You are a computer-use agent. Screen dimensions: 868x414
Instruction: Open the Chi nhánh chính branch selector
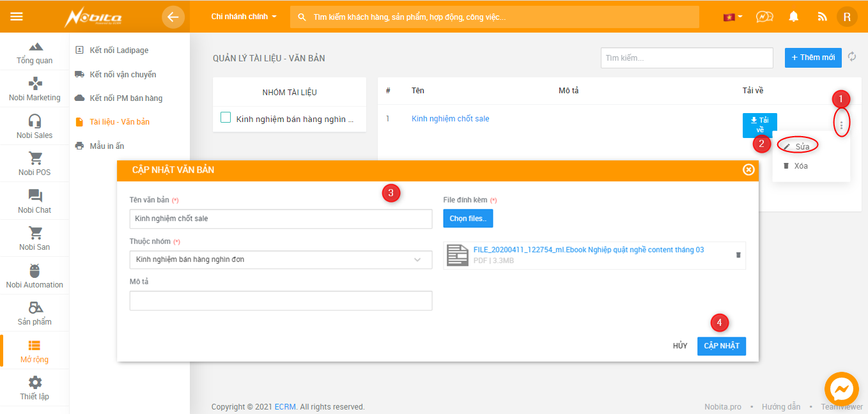(x=244, y=17)
